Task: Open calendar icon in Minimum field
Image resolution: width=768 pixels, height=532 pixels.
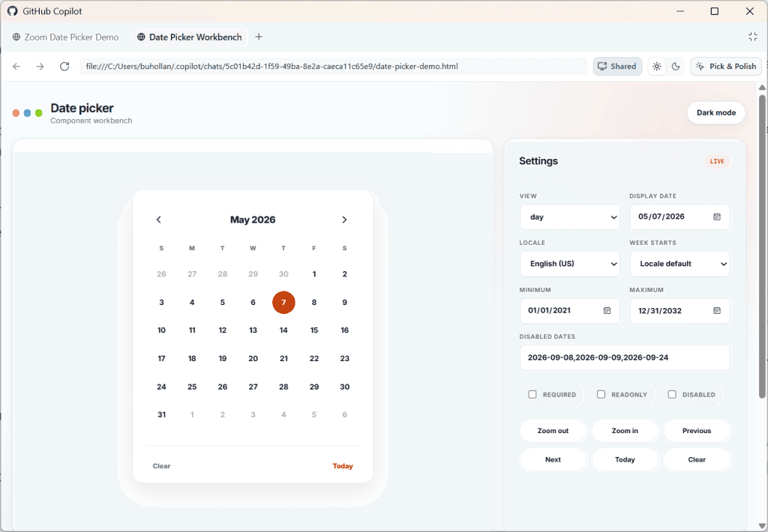Action: click(x=607, y=311)
